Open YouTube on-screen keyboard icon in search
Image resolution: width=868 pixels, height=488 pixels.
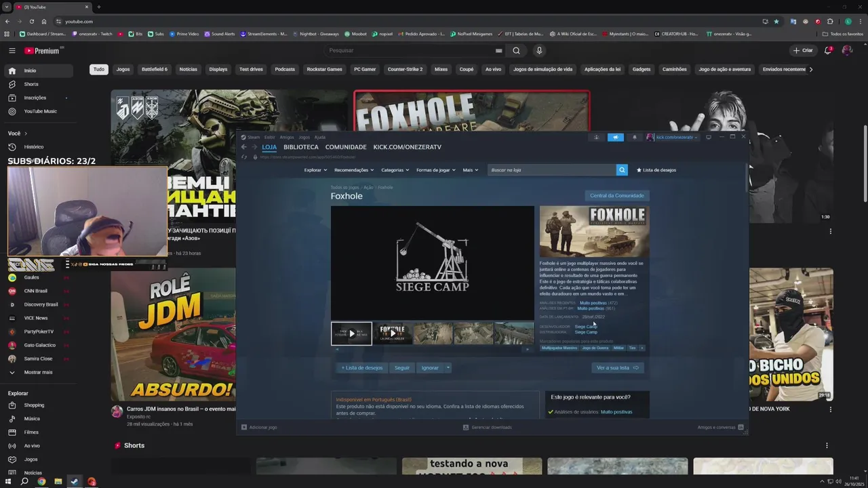point(498,51)
